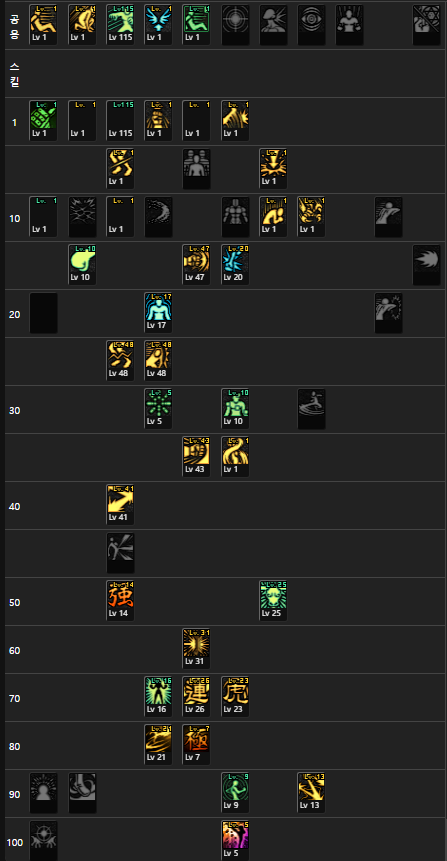Pick the Lv 21 golden swirl skill

(158, 745)
